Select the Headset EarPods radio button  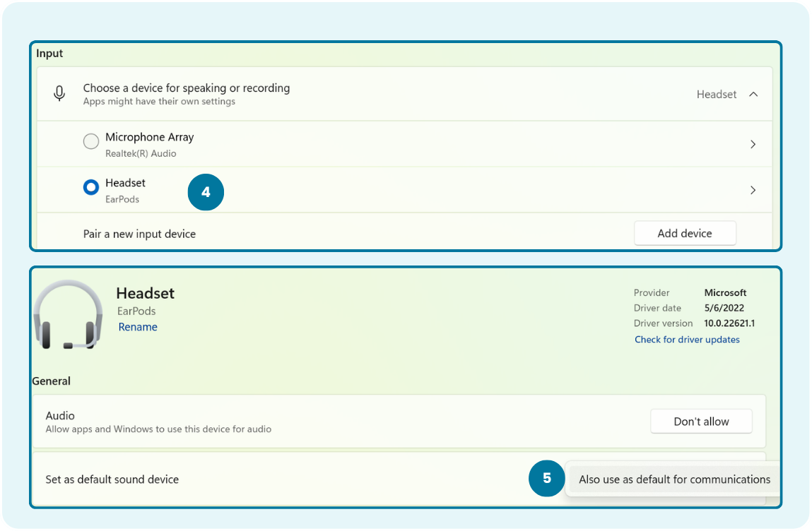91,187
